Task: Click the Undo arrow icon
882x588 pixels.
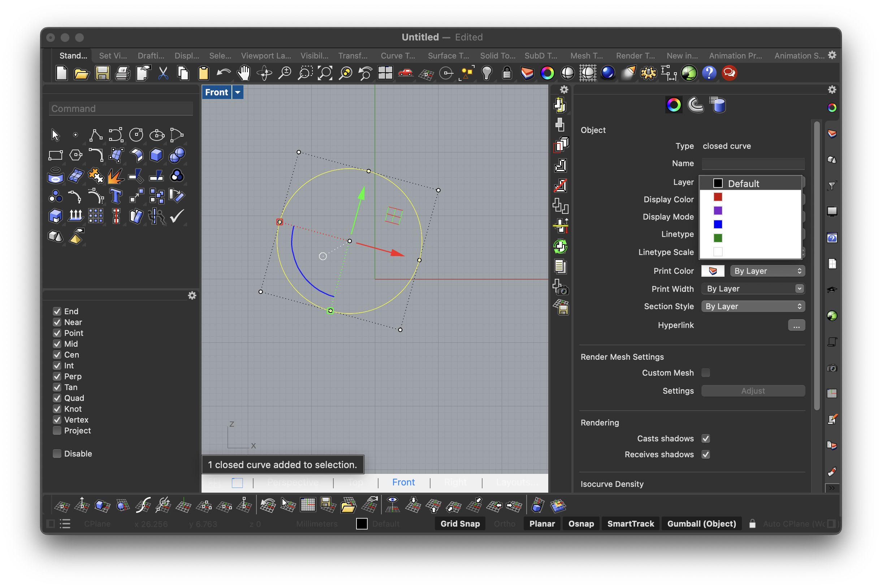Action: tap(224, 73)
